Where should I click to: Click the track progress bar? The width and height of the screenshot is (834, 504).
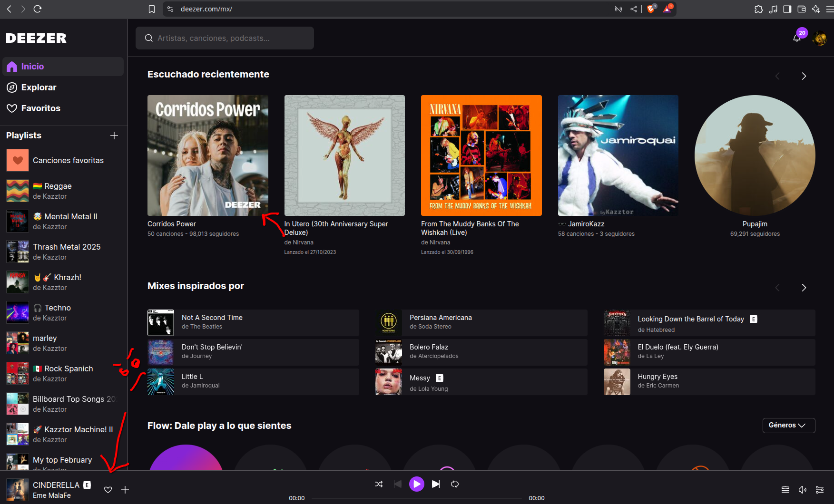417,498
